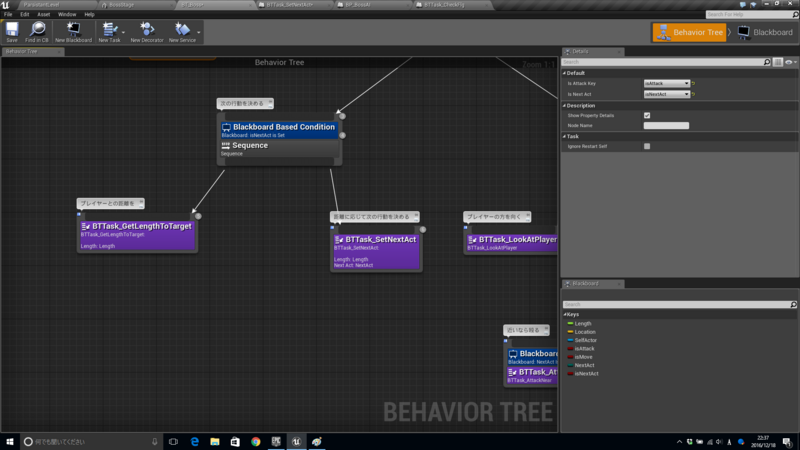Image resolution: width=800 pixels, height=450 pixels.
Task: Open the Is Attack Key dropdown
Action: (x=666, y=83)
